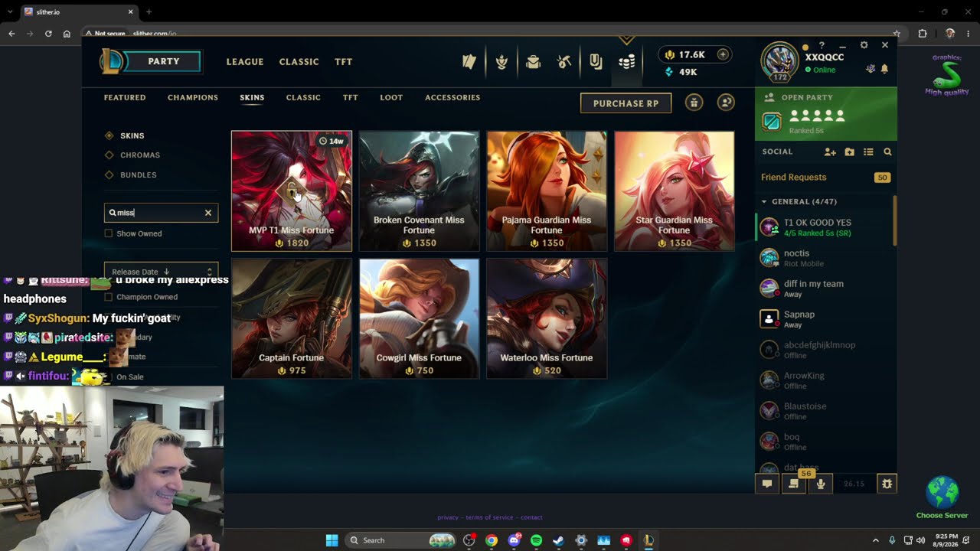This screenshot has width=980, height=551.
Task: Click the friends list view options icon
Action: click(868, 152)
